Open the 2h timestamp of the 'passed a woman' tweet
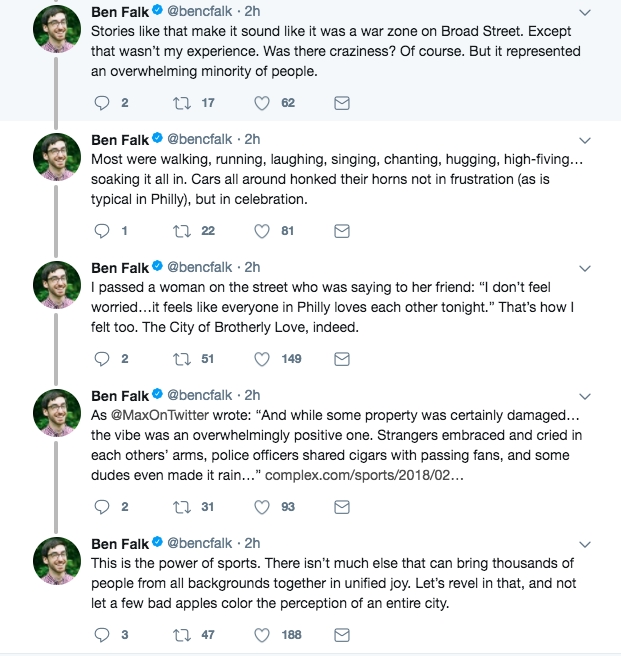 (x=252, y=267)
